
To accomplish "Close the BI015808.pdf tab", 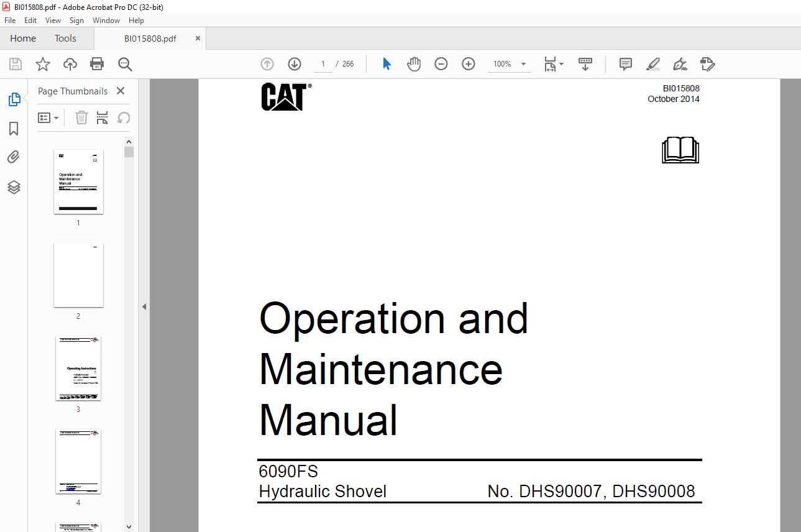I will pos(198,39).
